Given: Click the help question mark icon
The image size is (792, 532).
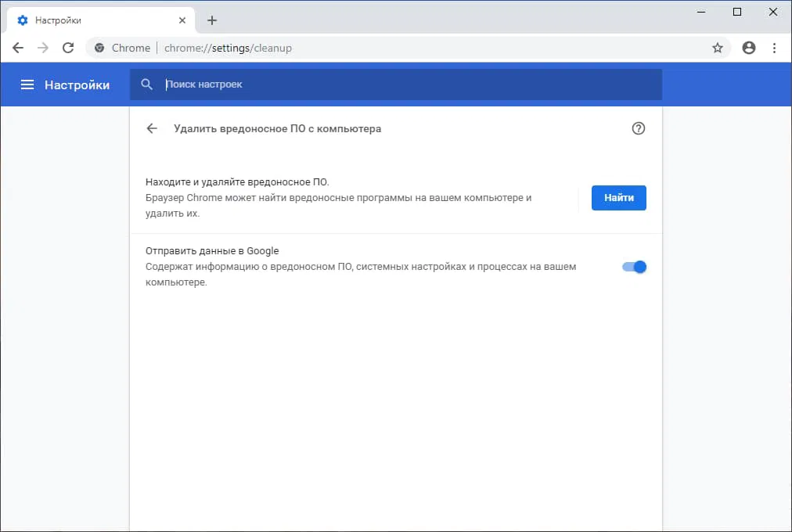Looking at the screenshot, I should pos(639,128).
